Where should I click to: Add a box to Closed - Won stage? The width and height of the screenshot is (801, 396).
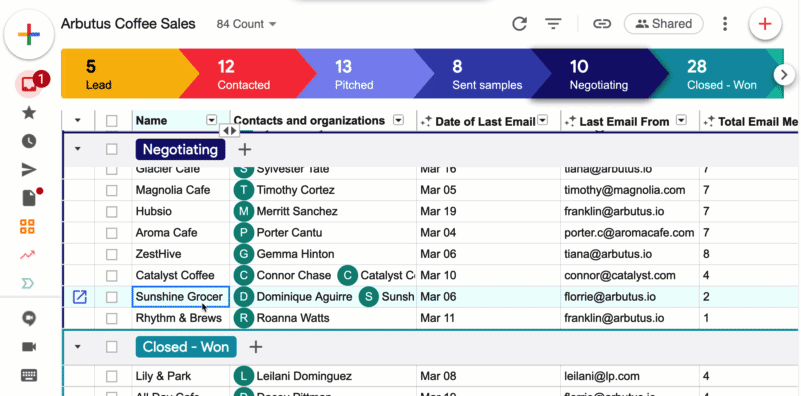[x=255, y=347]
